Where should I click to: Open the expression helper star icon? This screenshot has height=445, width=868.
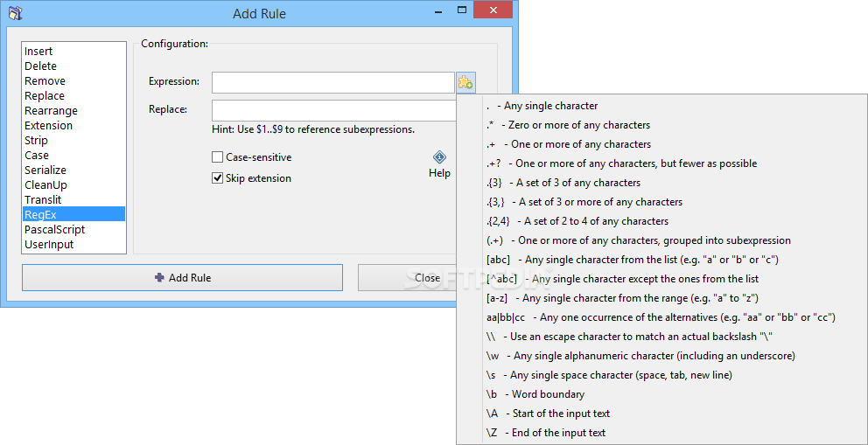click(465, 83)
